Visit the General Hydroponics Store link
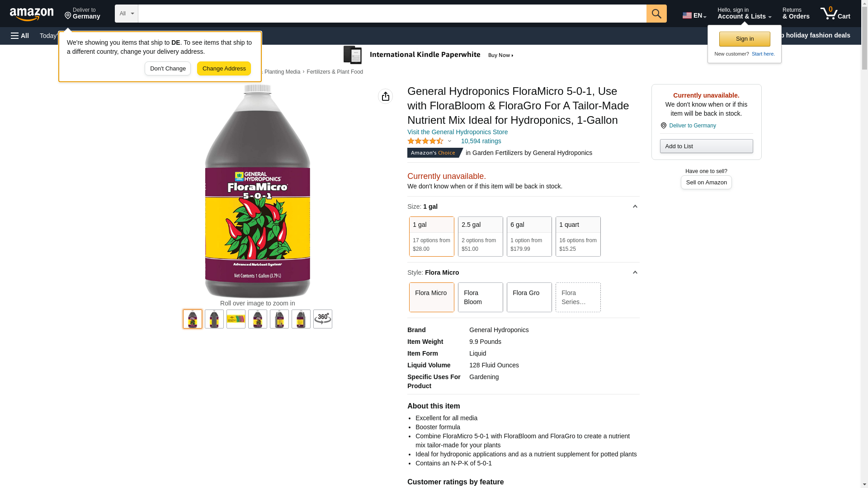The height and width of the screenshot is (488, 868). click(x=458, y=132)
